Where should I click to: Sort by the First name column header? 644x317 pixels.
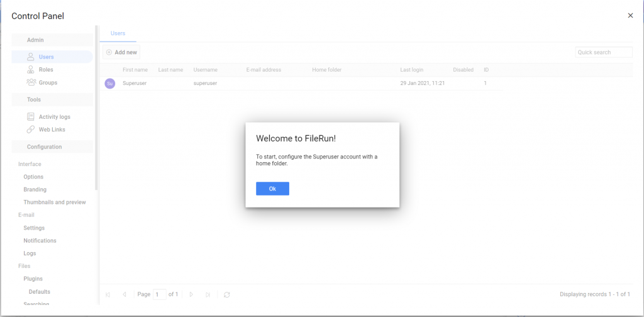pos(135,70)
